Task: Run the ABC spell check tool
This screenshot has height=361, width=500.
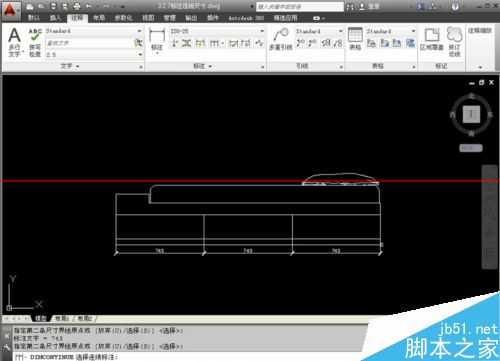Action: [x=35, y=42]
